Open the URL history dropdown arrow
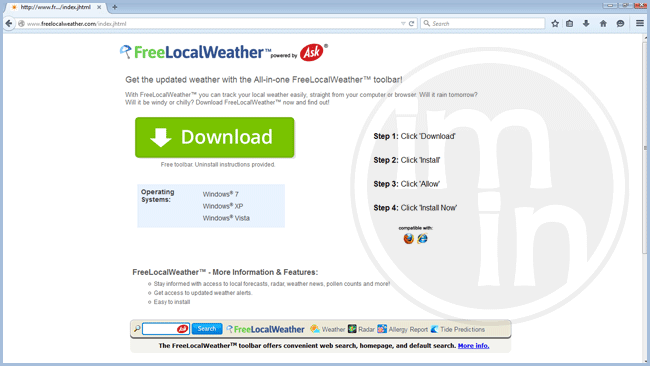 403,24
